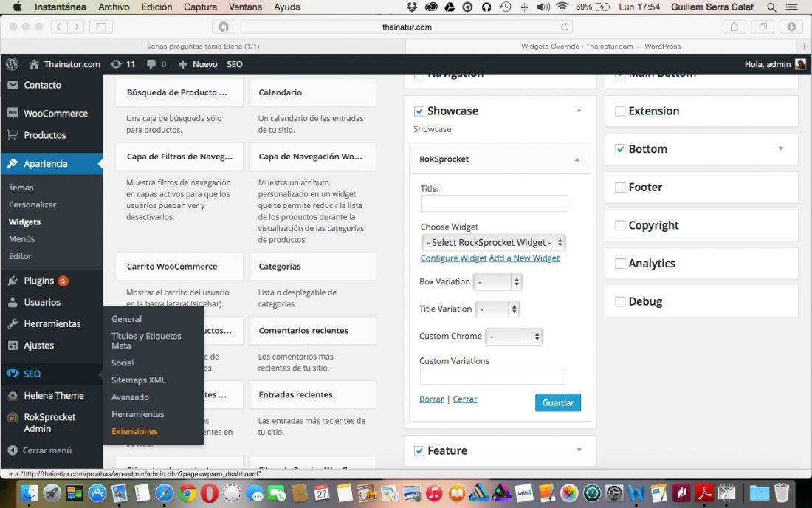Open the Captura menu
The width and height of the screenshot is (812, 508).
point(200,7)
